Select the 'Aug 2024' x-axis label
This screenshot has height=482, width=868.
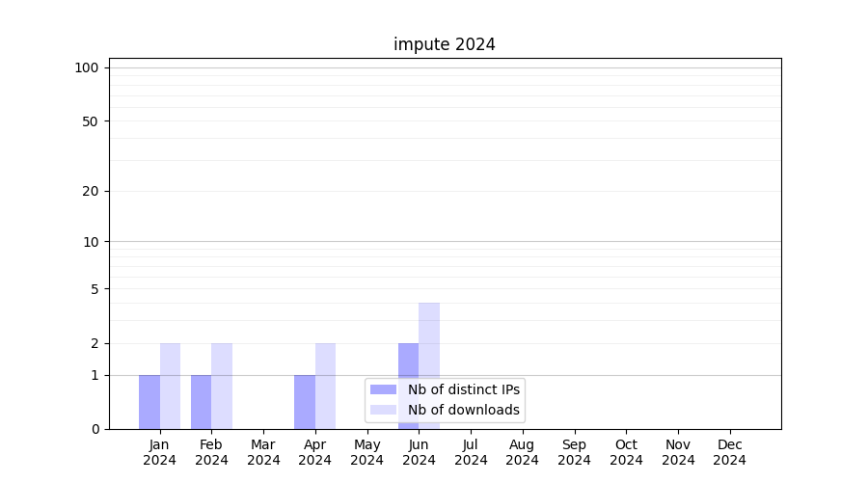click(522, 452)
